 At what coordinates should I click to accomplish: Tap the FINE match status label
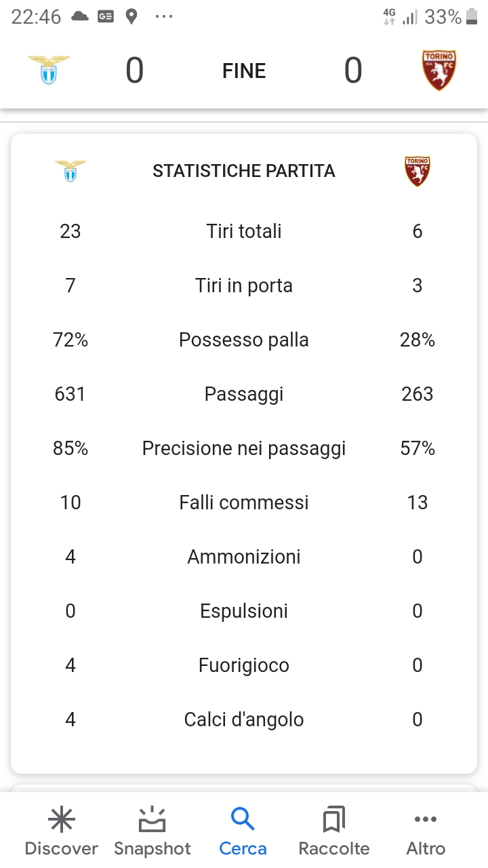tap(244, 71)
